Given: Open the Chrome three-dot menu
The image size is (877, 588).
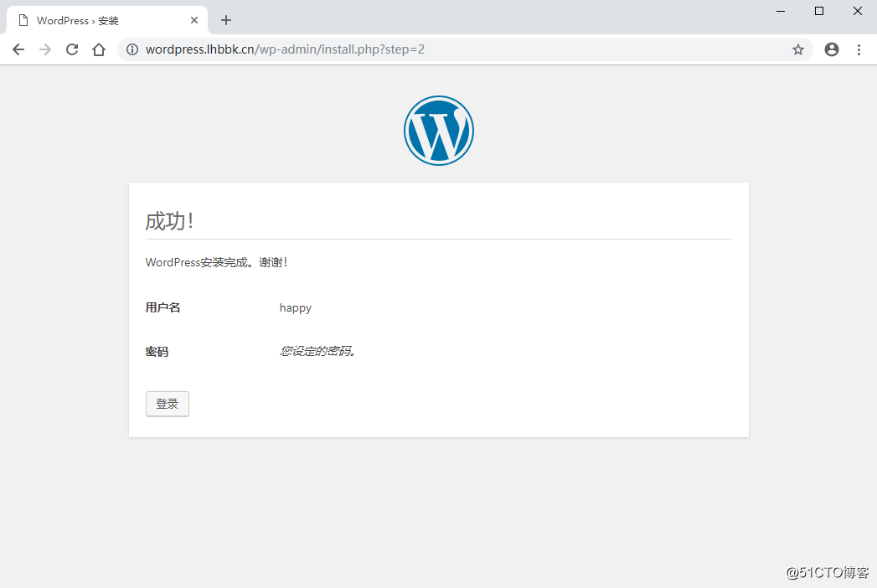Looking at the screenshot, I should click(x=859, y=49).
